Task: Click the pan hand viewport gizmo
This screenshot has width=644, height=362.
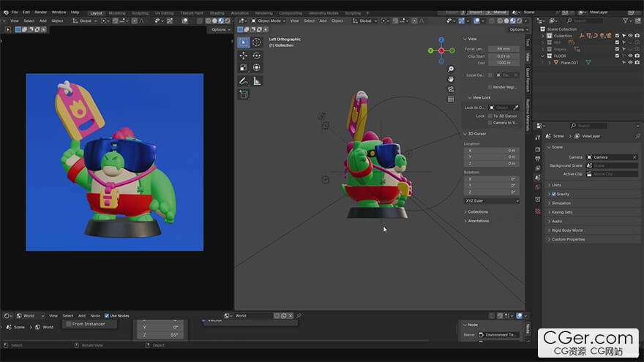Action: point(451,79)
